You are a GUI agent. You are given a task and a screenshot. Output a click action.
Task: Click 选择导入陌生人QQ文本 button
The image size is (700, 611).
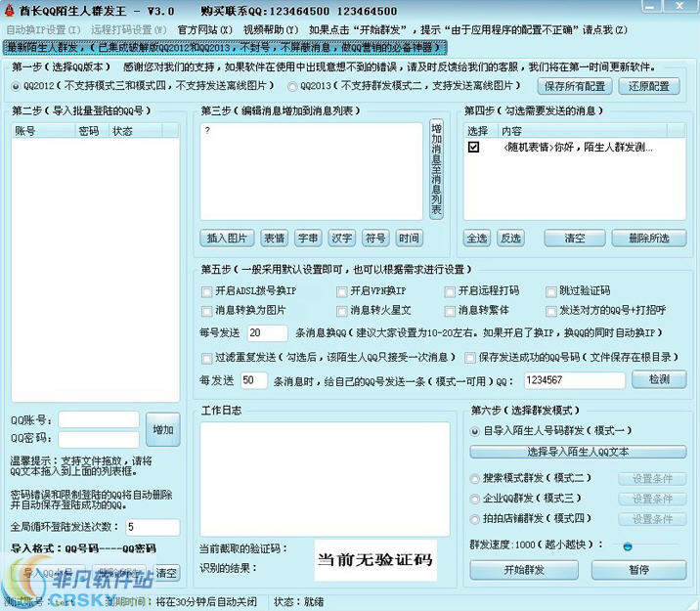click(578, 452)
